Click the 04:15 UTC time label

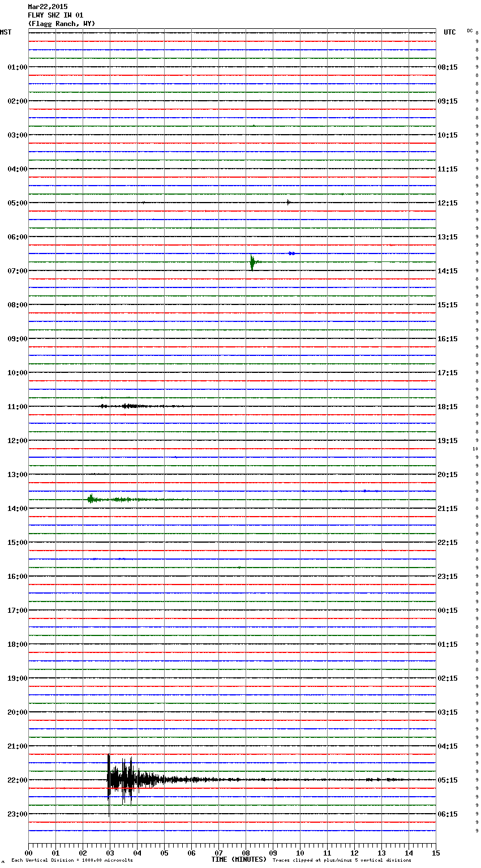(448, 746)
